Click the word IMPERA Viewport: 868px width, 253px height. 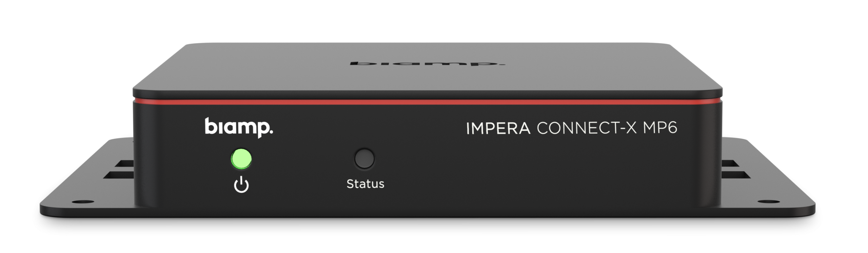(498, 128)
